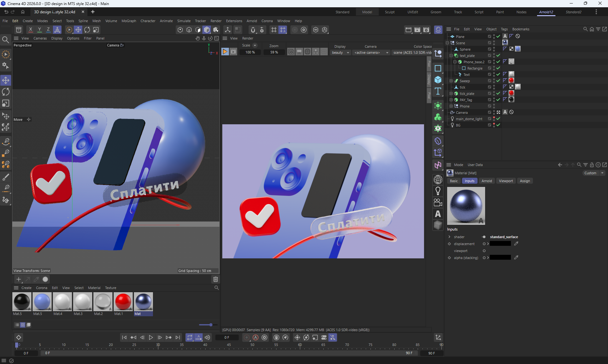This screenshot has width=608, height=364.
Task: Select the Move tool in left toolbar
Action: pyautogui.click(x=6, y=80)
